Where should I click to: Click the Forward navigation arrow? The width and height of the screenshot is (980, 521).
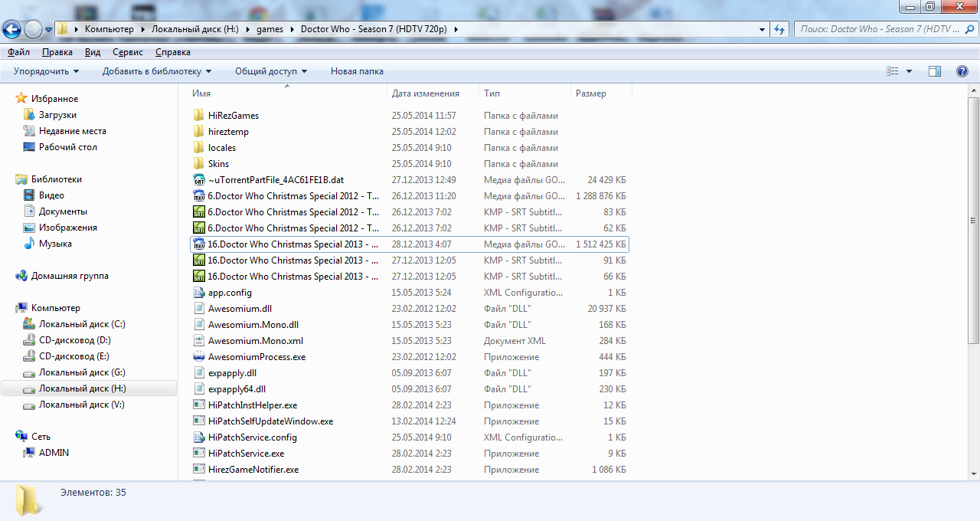33,29
